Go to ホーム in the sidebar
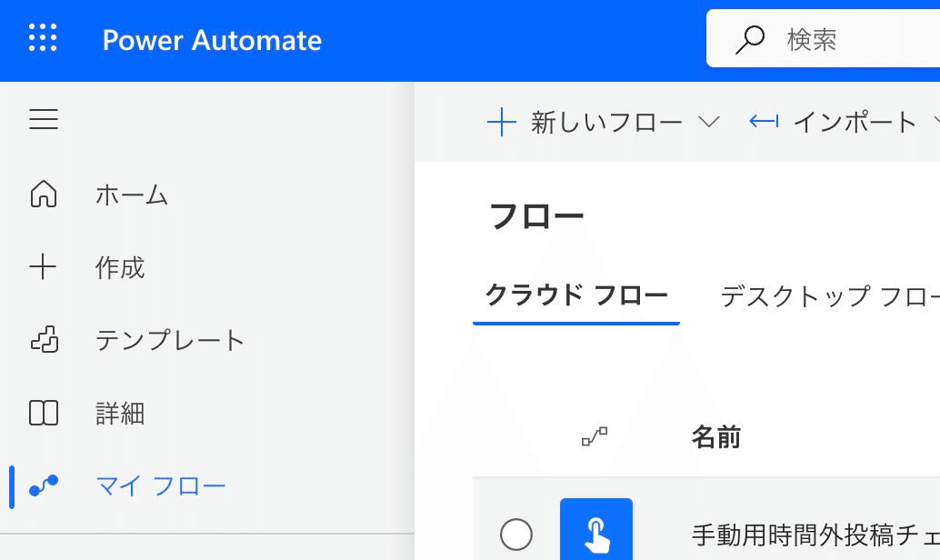Image resolution: width=940 pixels, height=560 pixels. tap(132, 195)
